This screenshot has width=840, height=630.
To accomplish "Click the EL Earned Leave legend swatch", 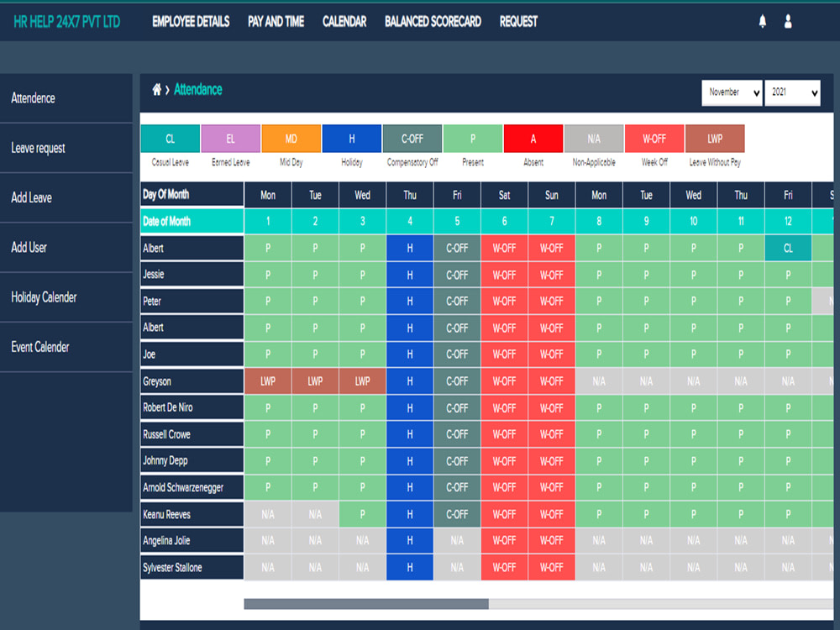I will click(x=231, y=139).
